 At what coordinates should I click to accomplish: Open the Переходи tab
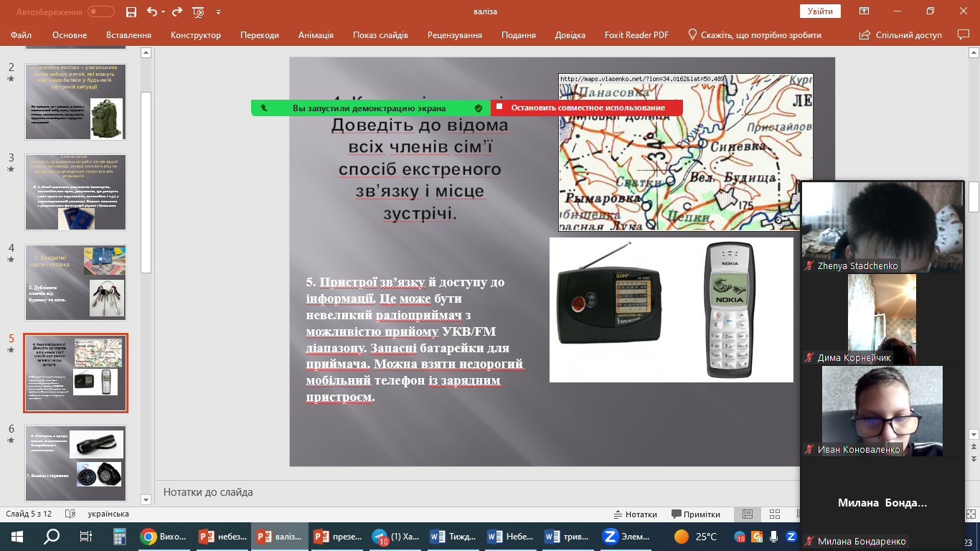tap(260, 34)
